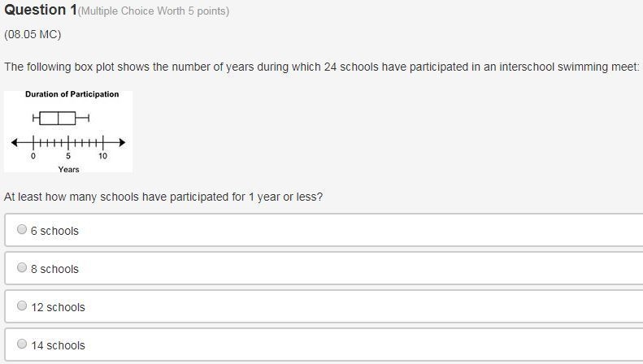The height and width of the screenshot is (364, 643).
Task: Click the 'Multiple Choice Worth 5 points' text
Action: pos(154,11)
